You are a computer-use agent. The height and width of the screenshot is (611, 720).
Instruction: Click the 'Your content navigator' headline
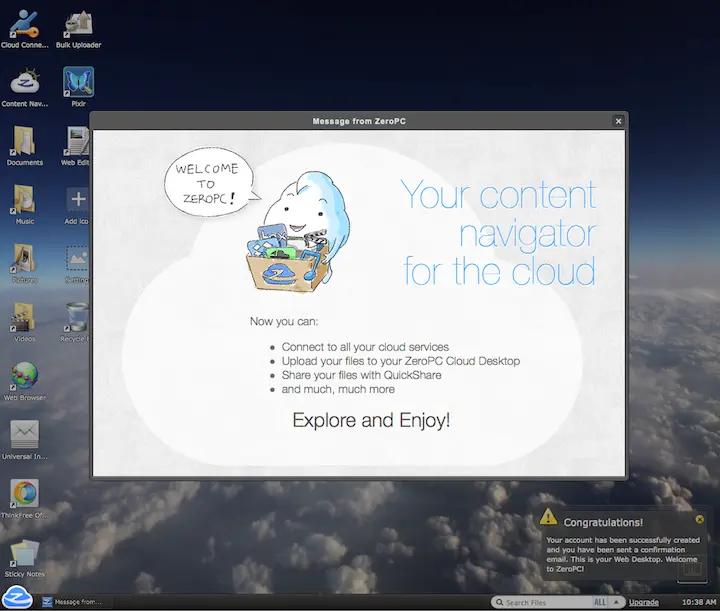(499, 233)
